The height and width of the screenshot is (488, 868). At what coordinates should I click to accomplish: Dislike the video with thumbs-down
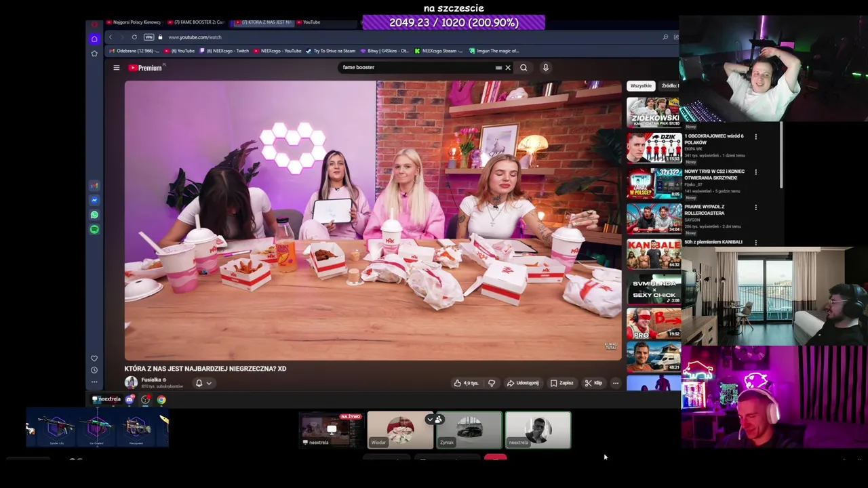coord(492,384)
